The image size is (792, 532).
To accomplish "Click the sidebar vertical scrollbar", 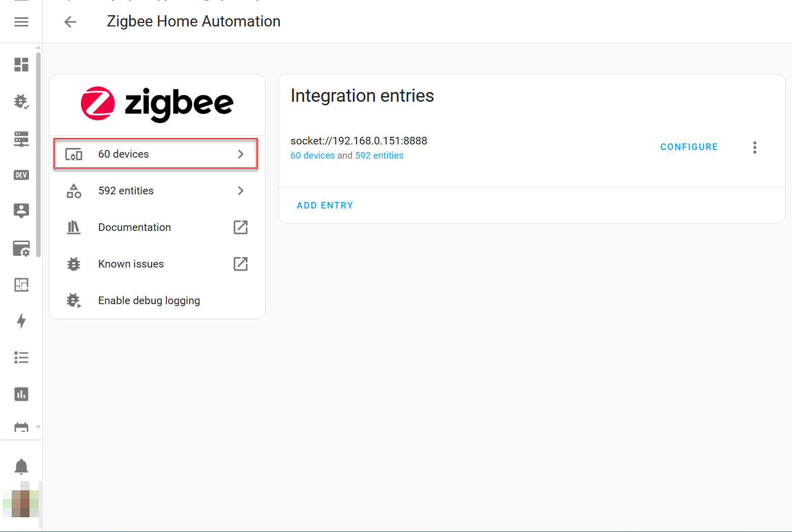I will [38, 153].
